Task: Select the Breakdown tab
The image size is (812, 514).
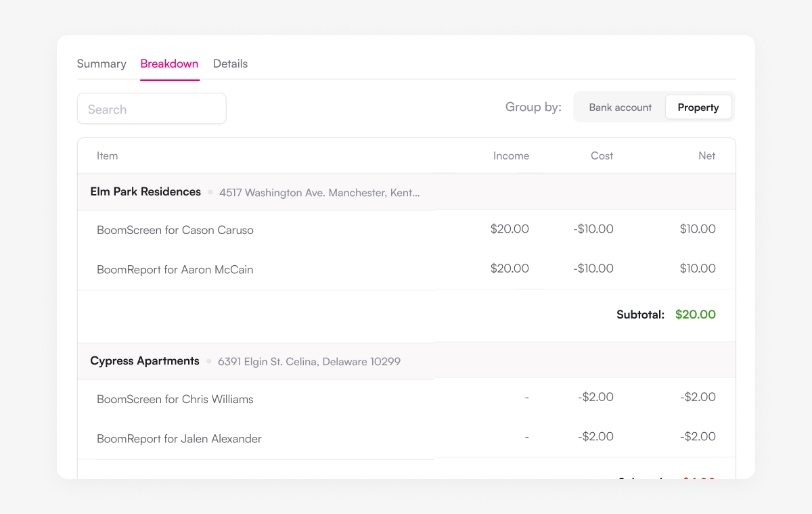Action: click(x=169, y=64)
